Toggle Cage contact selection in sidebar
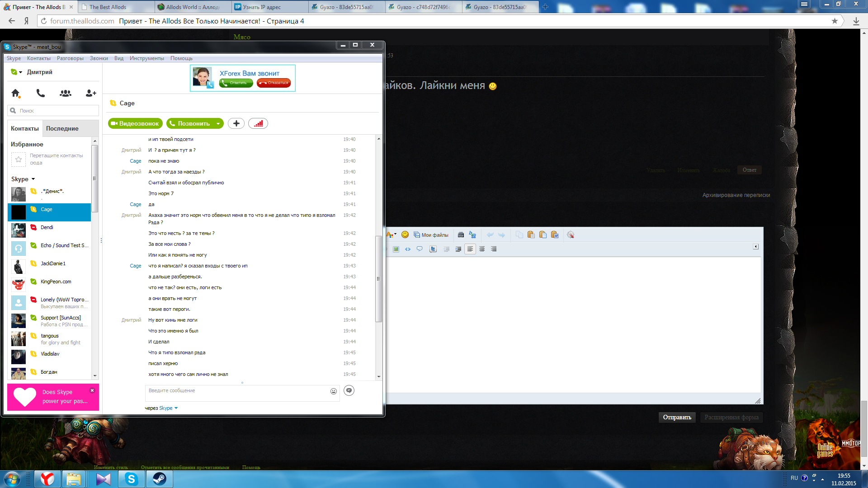 [49, 210]
